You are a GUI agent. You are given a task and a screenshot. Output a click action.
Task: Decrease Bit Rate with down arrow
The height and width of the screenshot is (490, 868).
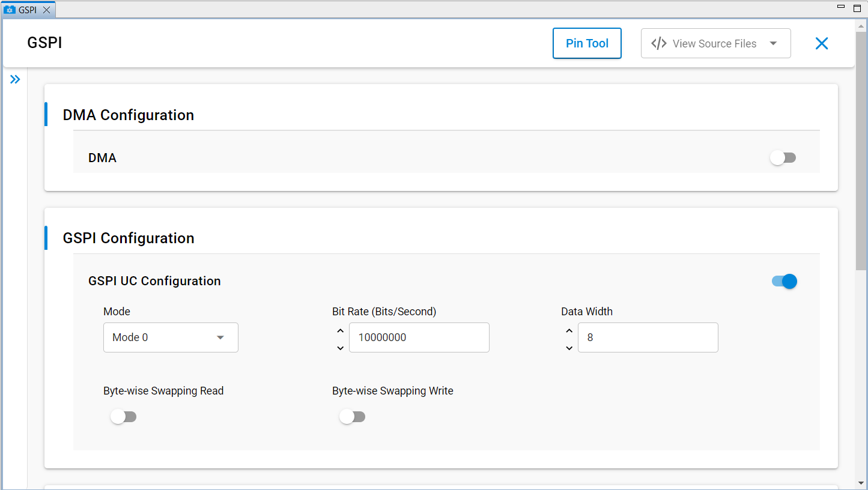[x=341, y=348]
